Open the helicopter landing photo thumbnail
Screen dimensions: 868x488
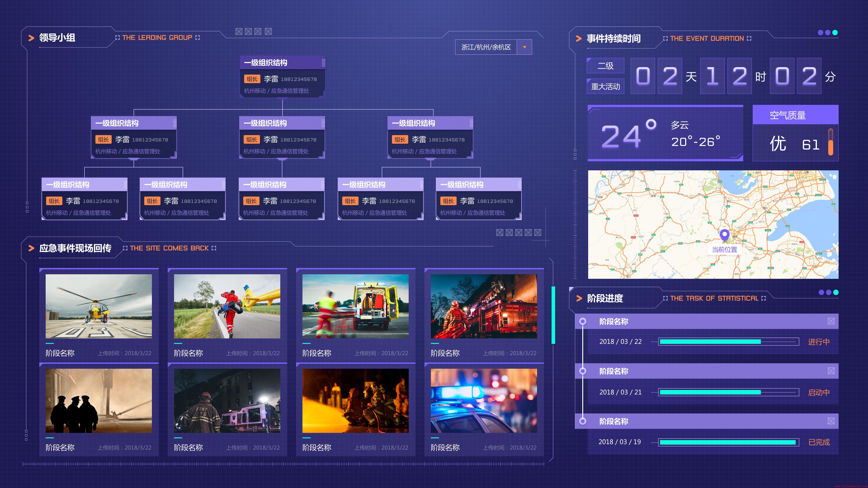click(x=99, y=306)
